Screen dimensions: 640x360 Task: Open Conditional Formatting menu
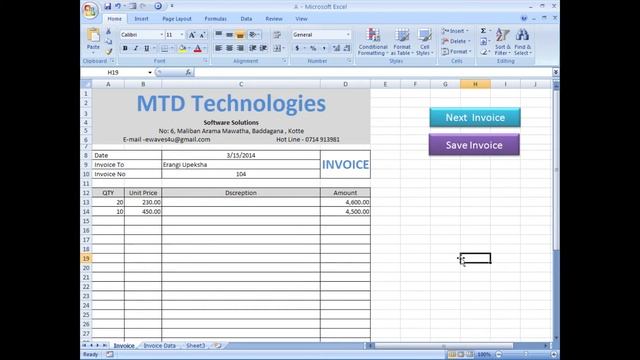(373, 42)
